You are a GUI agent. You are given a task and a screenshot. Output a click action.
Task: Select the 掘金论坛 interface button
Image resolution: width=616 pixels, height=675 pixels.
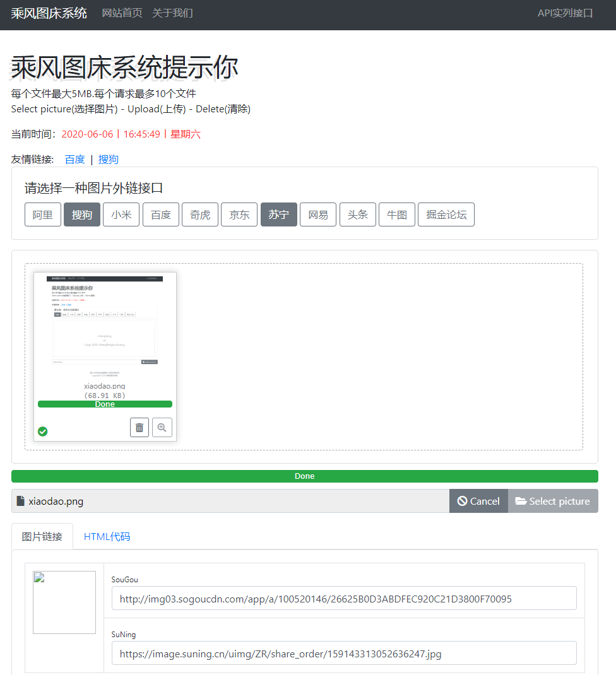coord(446,214)
